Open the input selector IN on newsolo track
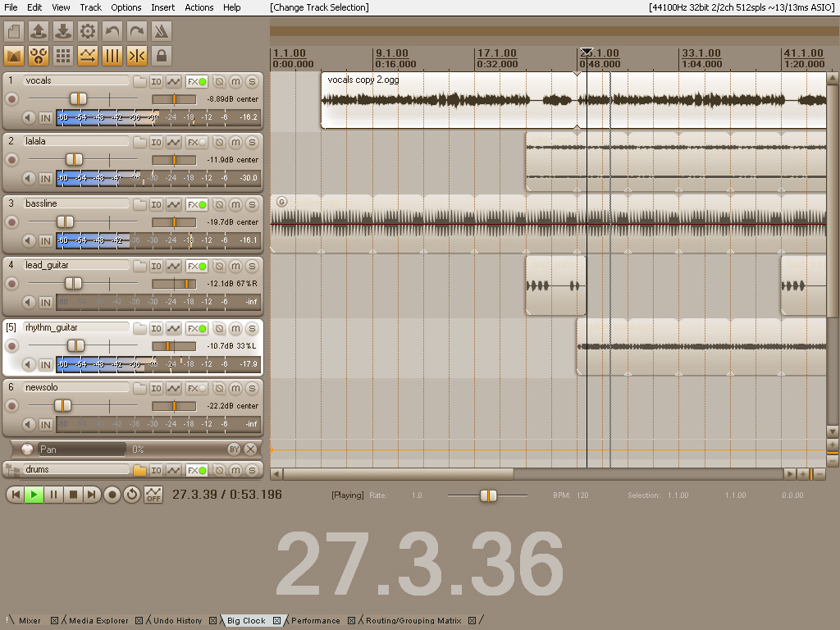The width and height of the screenshot is (840, 630). [x=45, y=425]
